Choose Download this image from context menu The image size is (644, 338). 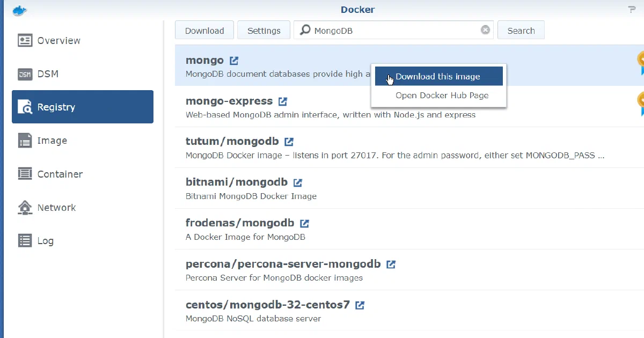438,76
